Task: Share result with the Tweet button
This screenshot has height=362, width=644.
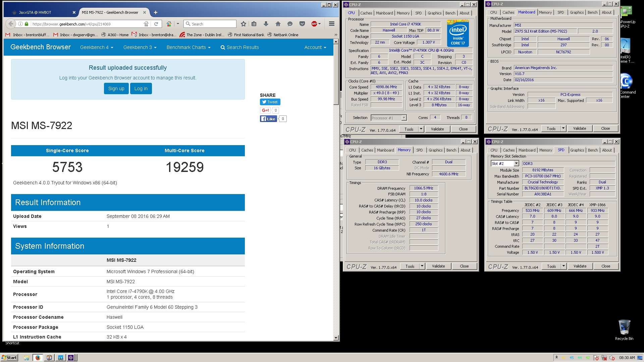Action: pyautogui.click(x=270, y=102)
